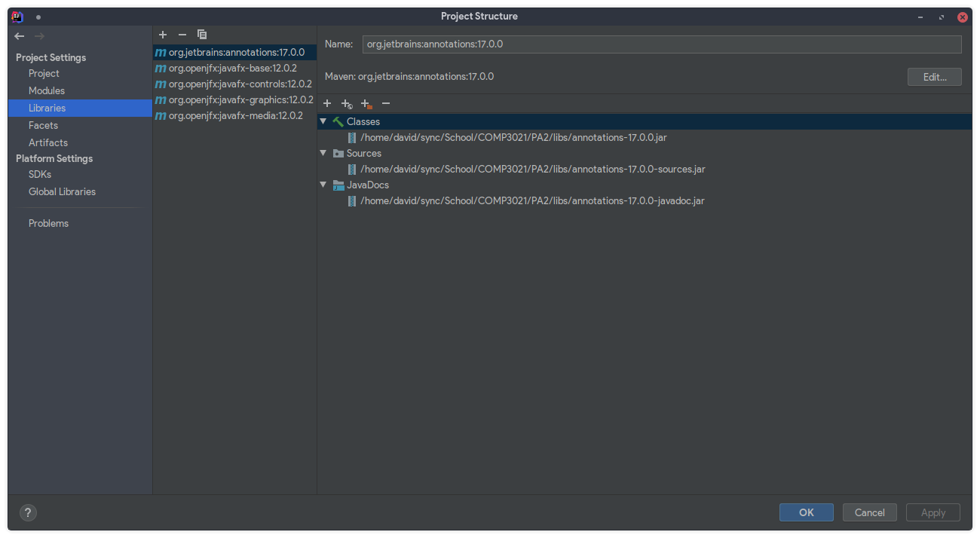Remove the selected library from list
The width and height of the screenshot is (980, 538).
(x=182, y=35)
